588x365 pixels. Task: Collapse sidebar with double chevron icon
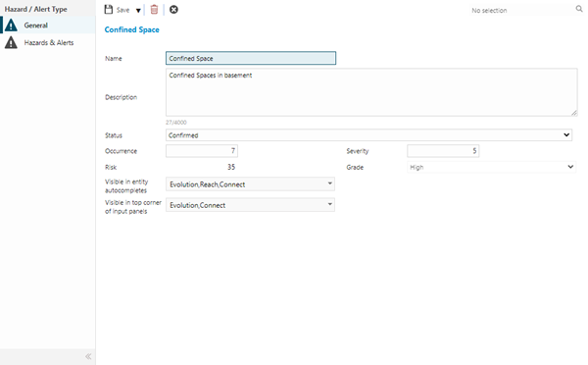pos(88,356)
